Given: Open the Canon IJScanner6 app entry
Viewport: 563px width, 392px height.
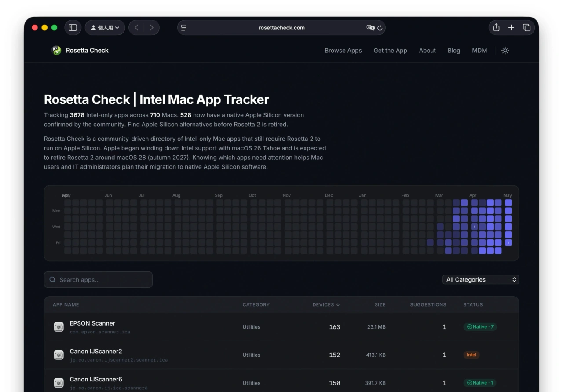Looking at the screenshot, I should pyautogui.click(x=96, y=379).
